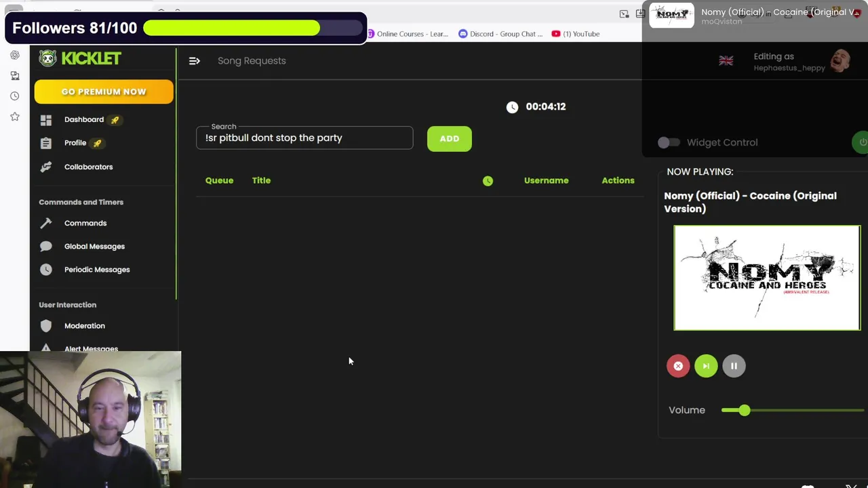The image size is (868, 488).
Task: Open Periodic Messages section
Action: pos(97,270)
